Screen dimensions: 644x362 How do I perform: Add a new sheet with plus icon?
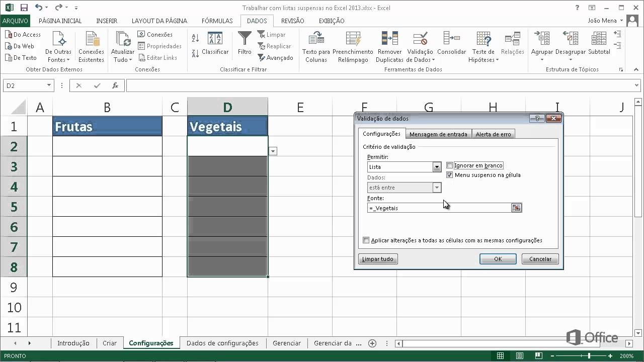click(372, 343)
